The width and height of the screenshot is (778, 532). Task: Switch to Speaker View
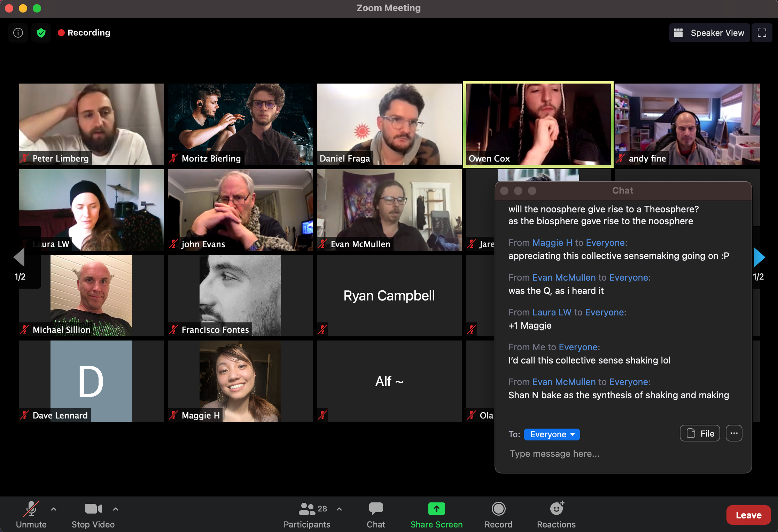point(710,33)
